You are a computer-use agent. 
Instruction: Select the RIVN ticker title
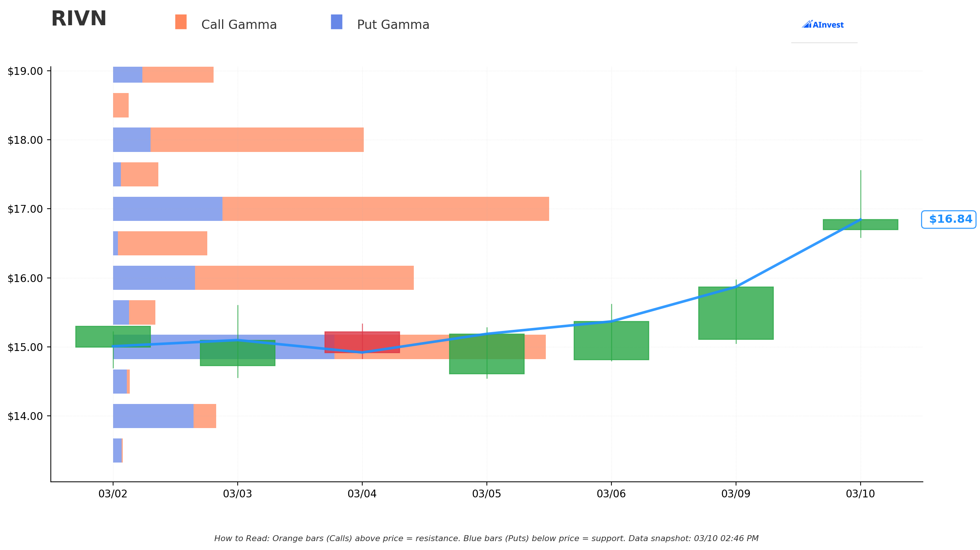coord(79,19)
